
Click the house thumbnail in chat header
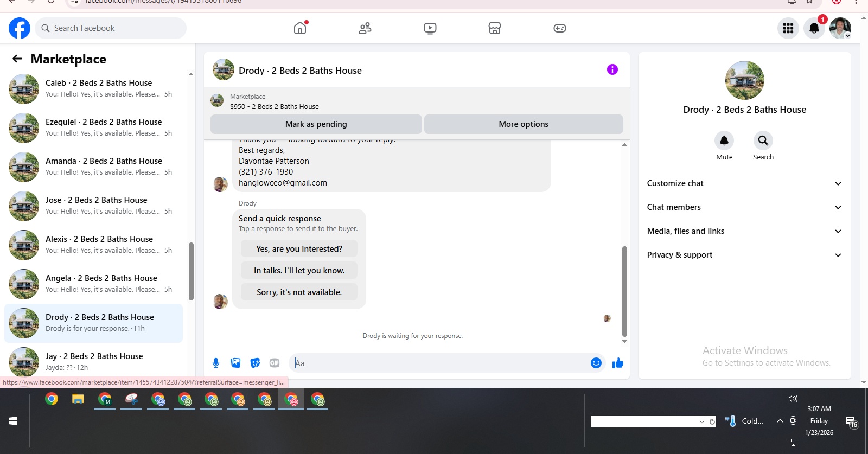pos(224,69)
